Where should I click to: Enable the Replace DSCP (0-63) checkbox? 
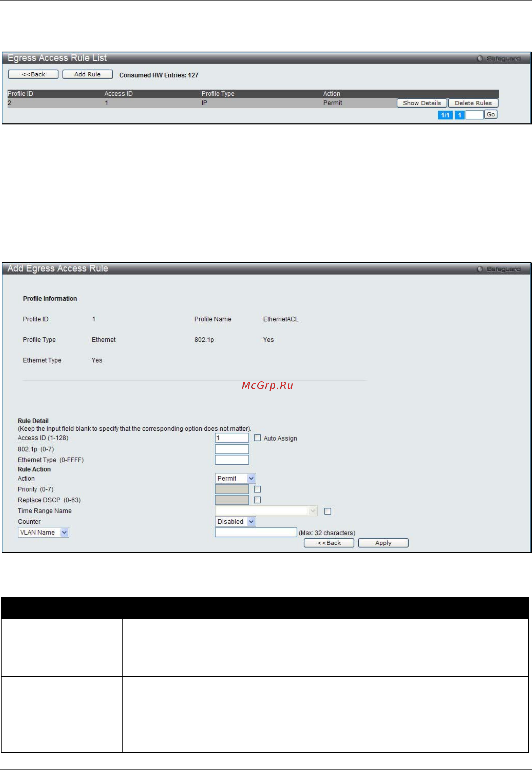click(x=257, y=500)
